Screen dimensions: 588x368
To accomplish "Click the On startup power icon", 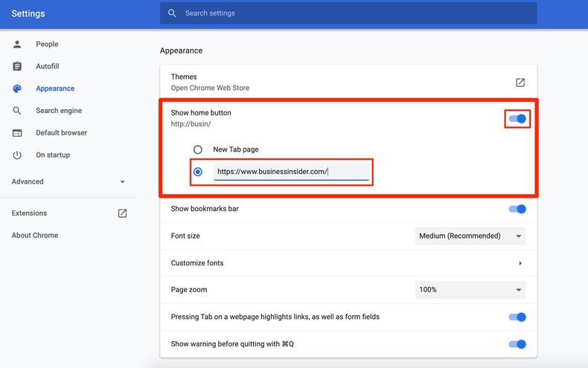I will (x=17, y=155).
